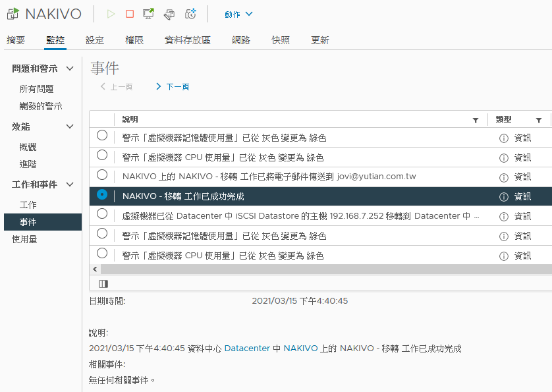Click the date value 2021/03/15 下午4:40:45
The image size is (552, 392).
tap(300, 301)
